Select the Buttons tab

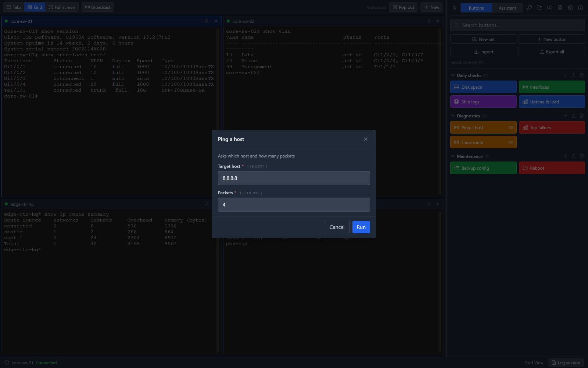[476, 8]
